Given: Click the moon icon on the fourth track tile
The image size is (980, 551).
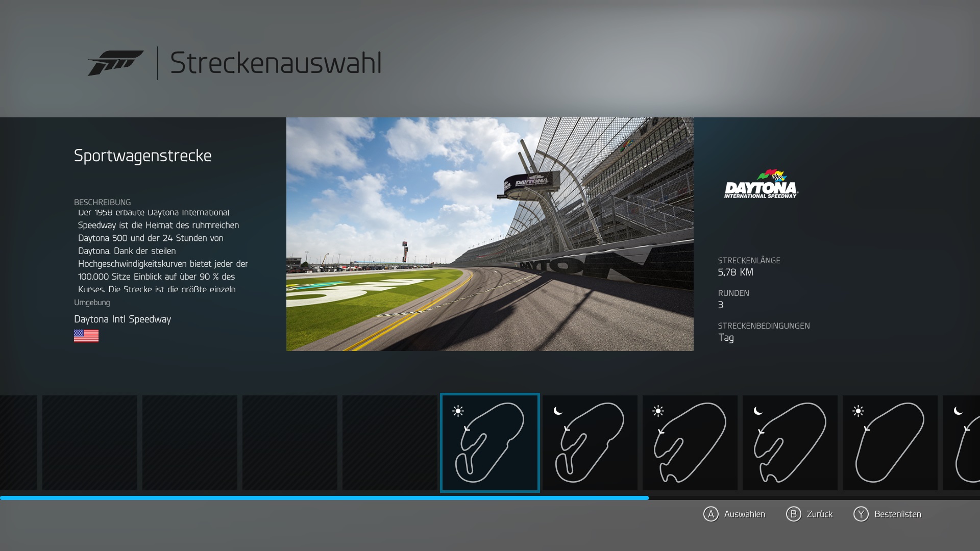Looking at the screenshot, I should (x=758, y=411).
